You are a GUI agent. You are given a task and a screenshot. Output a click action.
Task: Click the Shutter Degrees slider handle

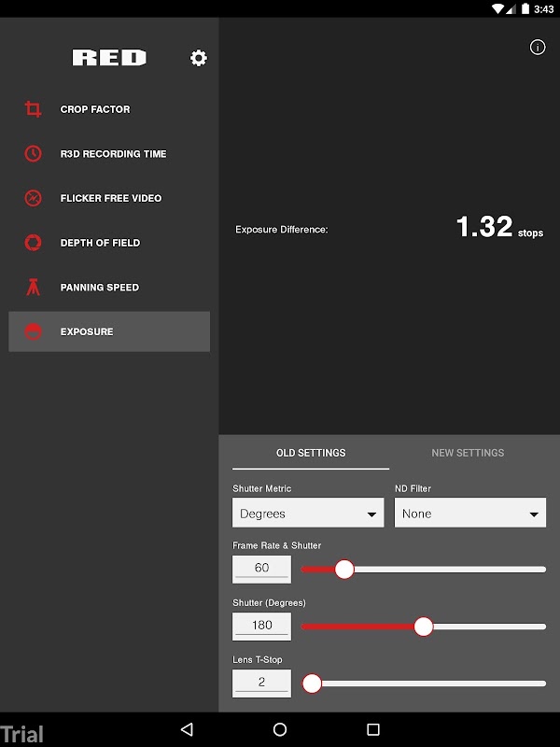coord(424,627)
